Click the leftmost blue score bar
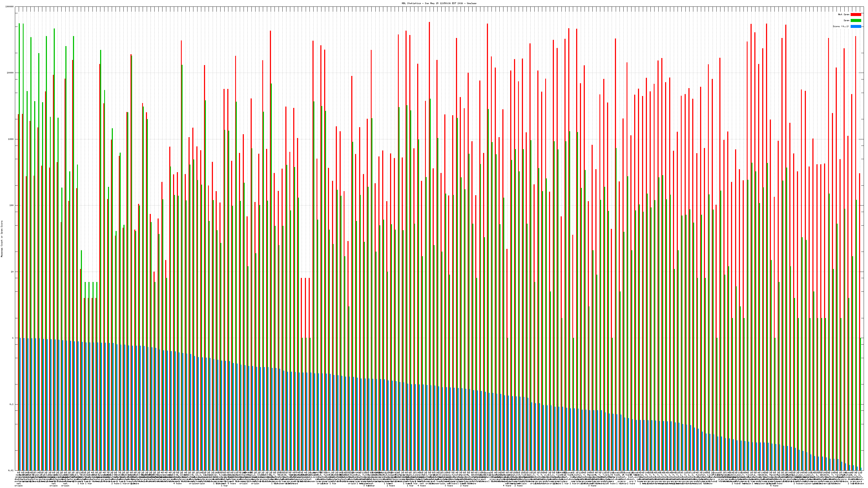 click(20, 404)
